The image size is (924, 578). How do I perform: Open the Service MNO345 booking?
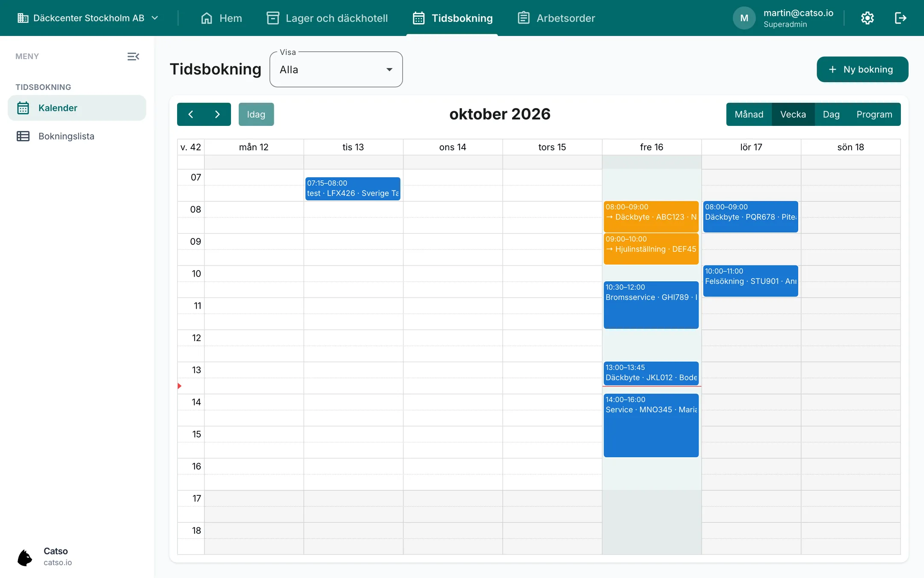pos(651,426)
